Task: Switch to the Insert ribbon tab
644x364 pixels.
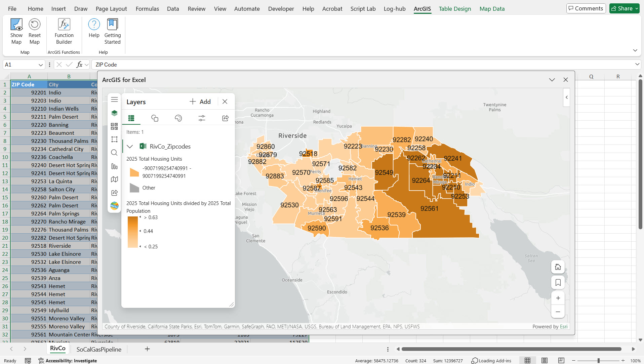Action: click(58, 9)
